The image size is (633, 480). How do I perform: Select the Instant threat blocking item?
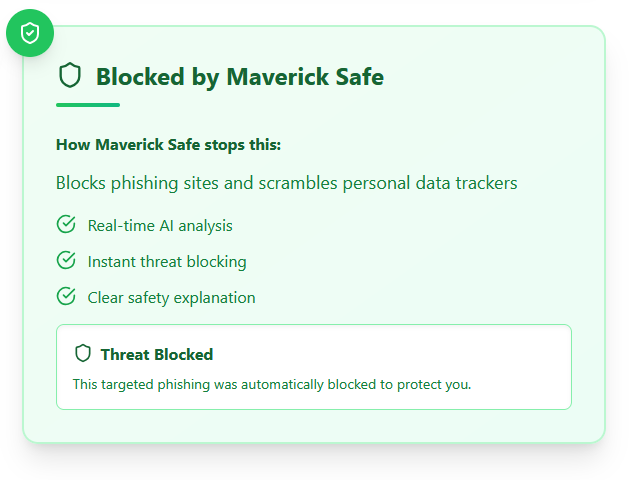coord(167,262)
